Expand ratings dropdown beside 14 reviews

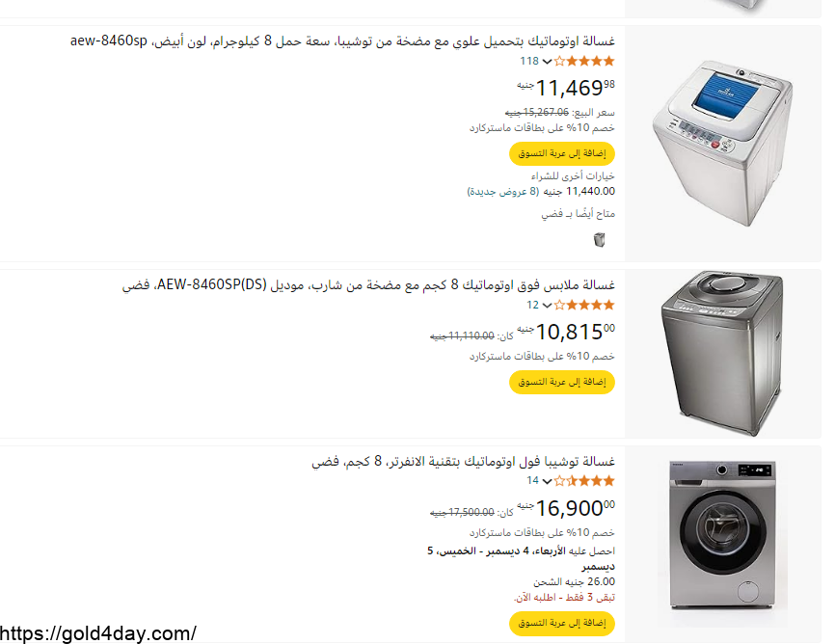point(547,481)
